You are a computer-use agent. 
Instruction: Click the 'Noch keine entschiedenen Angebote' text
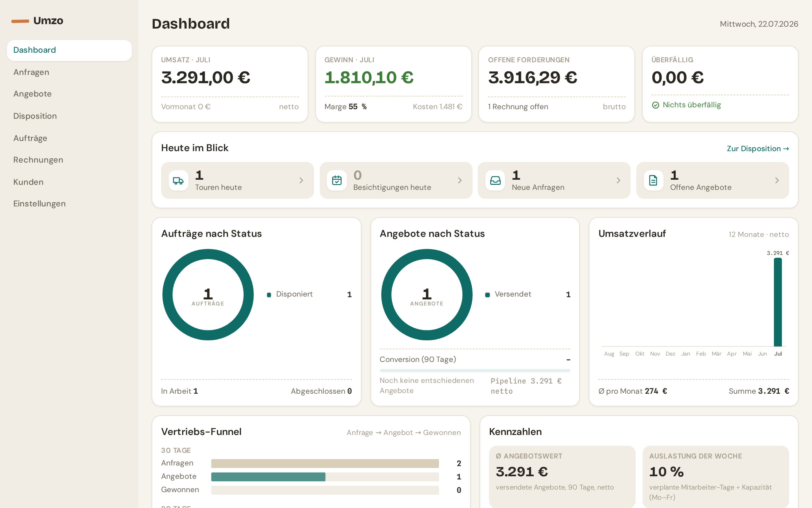click(427, 386)
